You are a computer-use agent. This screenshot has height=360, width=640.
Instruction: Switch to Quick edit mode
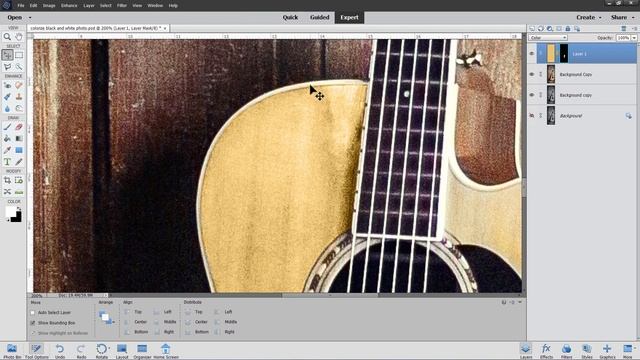290,18
